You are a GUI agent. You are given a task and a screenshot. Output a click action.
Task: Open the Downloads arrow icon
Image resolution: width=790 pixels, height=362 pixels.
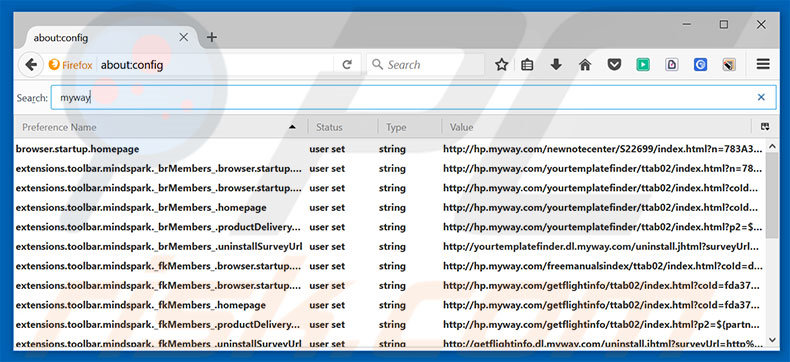(x=556, y=64)
